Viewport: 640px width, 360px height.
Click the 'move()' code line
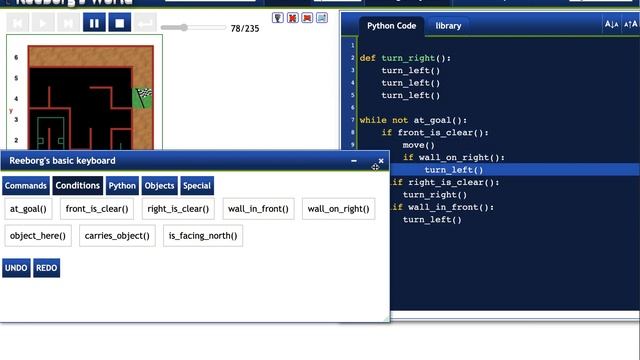pyautogui.click(x=419, y=145)
